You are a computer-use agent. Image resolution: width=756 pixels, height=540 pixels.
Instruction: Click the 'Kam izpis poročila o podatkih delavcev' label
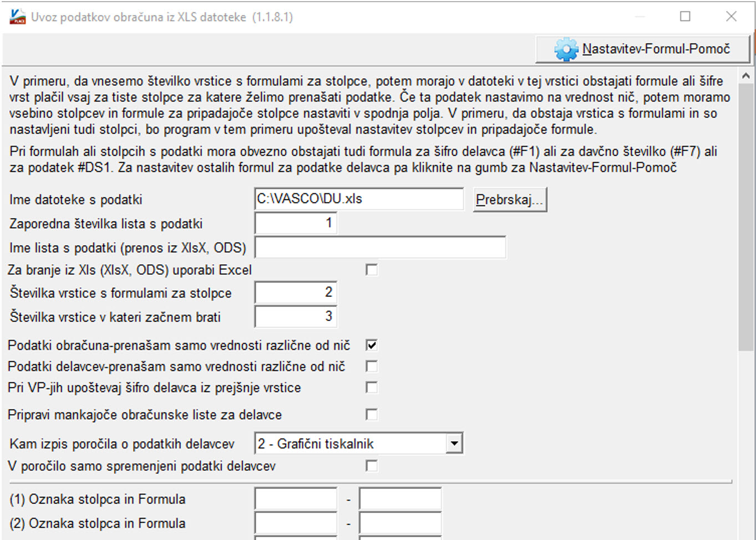pyautogui.click(x=122, y=444)
